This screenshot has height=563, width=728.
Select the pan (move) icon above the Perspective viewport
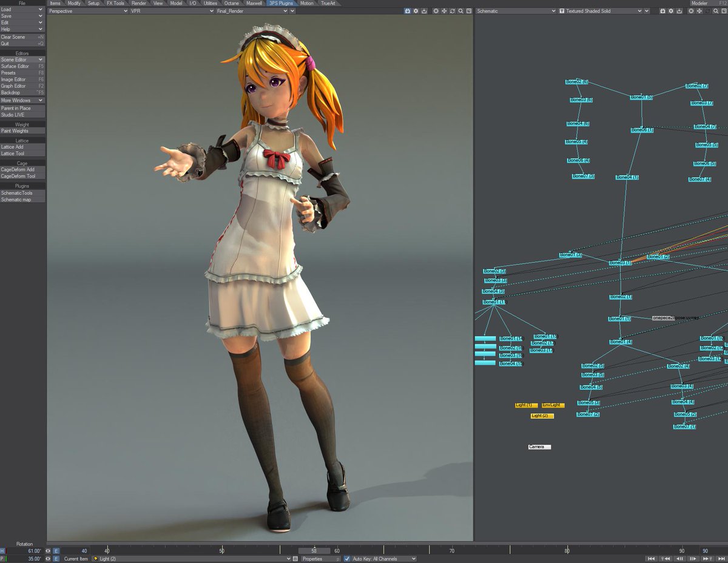click(443, 11)
